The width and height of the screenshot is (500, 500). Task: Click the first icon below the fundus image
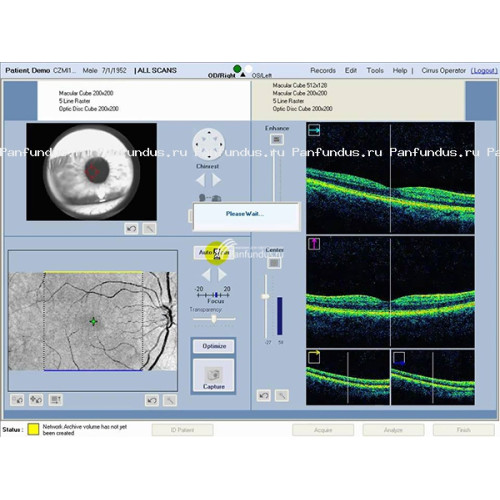point(17,400)
